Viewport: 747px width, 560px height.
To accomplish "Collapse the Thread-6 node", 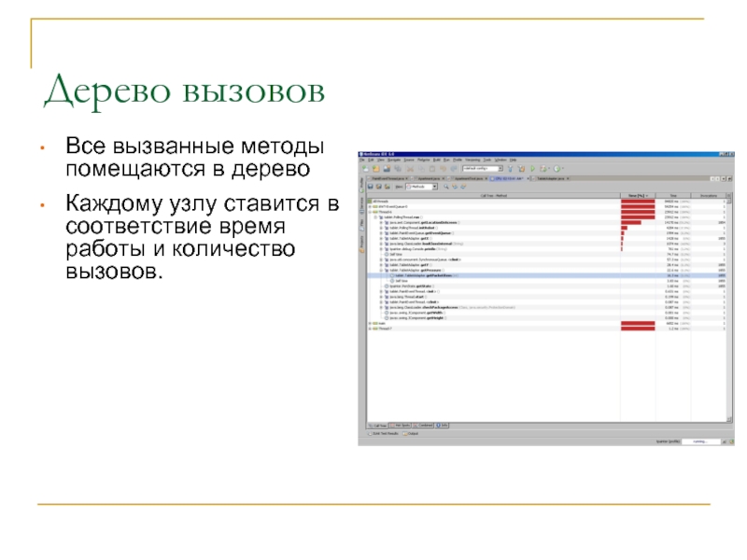I will point(370,212).
